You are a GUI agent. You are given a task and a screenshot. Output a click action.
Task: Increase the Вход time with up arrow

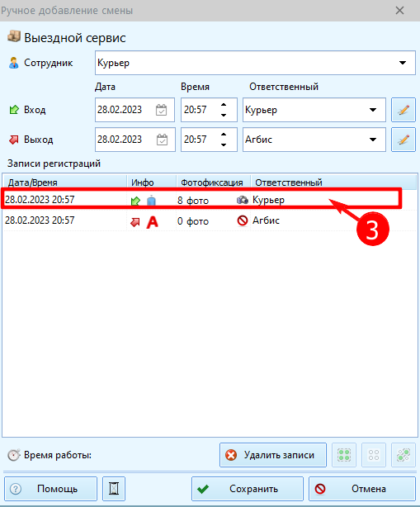tap(224, 105)
